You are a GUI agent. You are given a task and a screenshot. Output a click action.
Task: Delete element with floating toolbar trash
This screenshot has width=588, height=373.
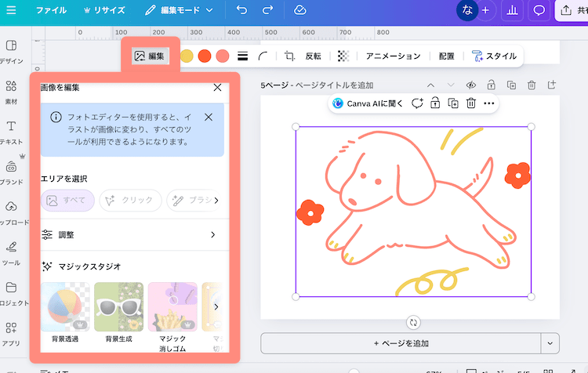(471, 103)
